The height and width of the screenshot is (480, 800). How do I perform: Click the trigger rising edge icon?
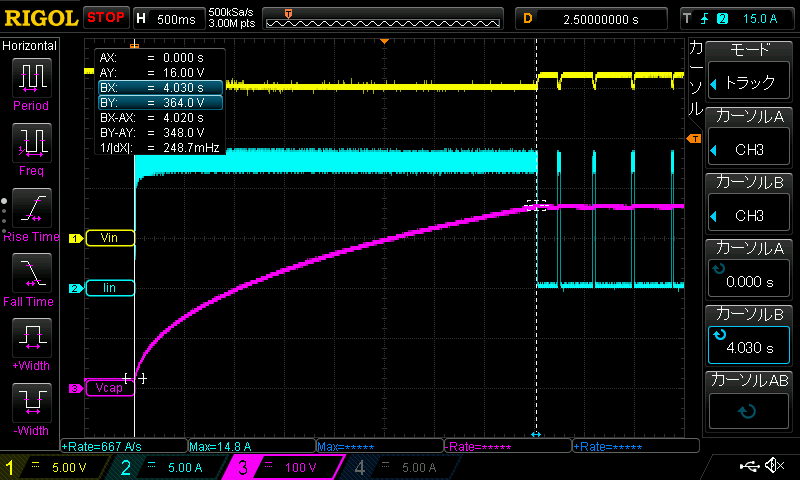[705, 19]
